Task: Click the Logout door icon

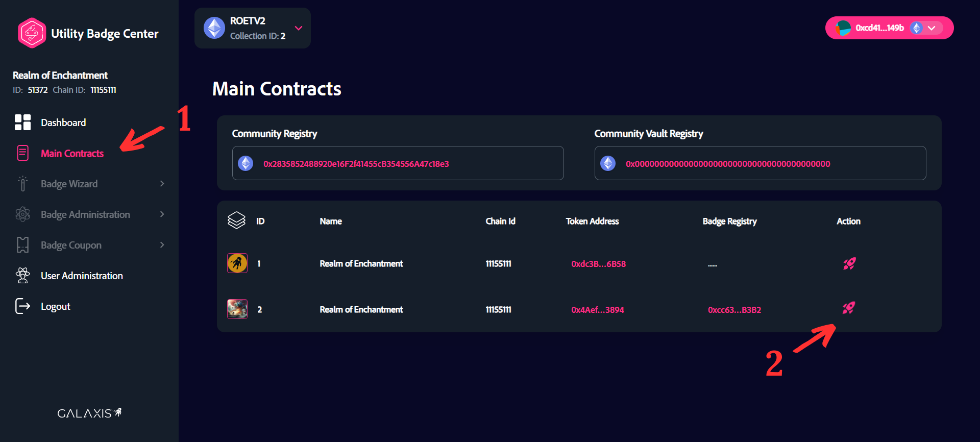Action: (22, 306)
